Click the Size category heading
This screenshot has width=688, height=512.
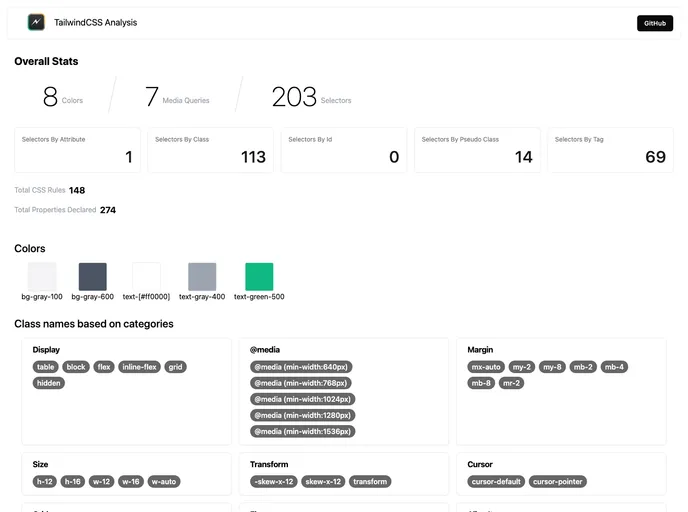click(40, 464)
